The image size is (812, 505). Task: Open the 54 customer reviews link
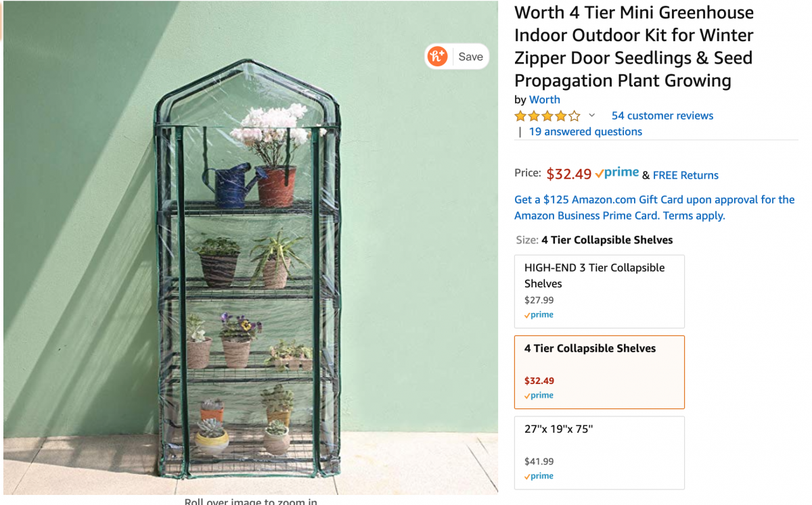click(662, 116)
